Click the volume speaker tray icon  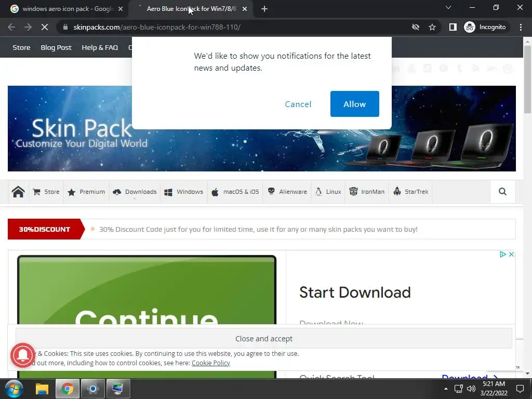point(471,389)
